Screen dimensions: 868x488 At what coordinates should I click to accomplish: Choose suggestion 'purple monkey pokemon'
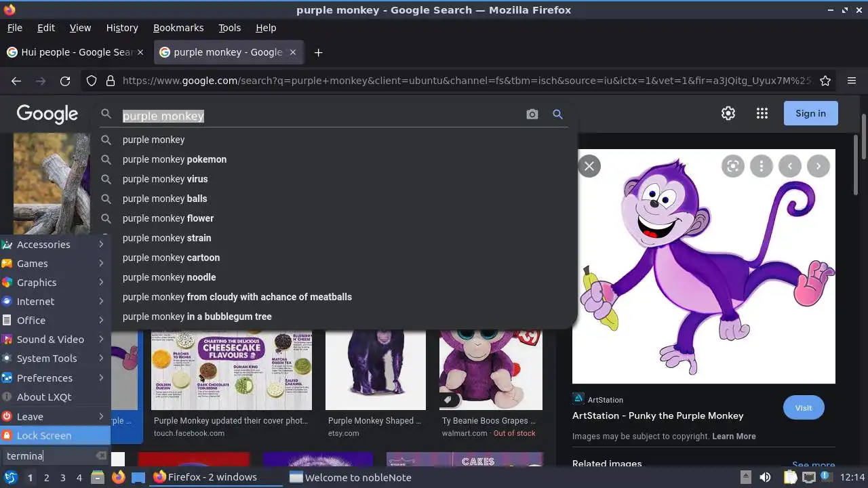(334, 159)
